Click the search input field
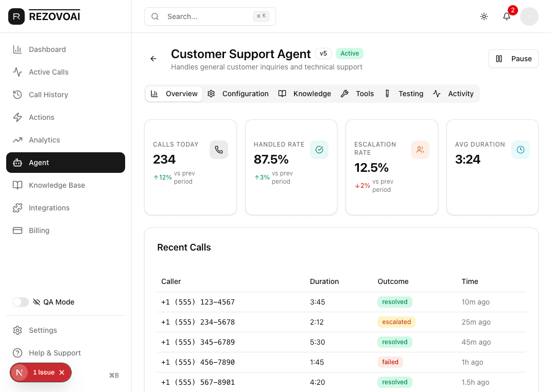The height and width of the screenshot is (392, 551). point(206,16)
